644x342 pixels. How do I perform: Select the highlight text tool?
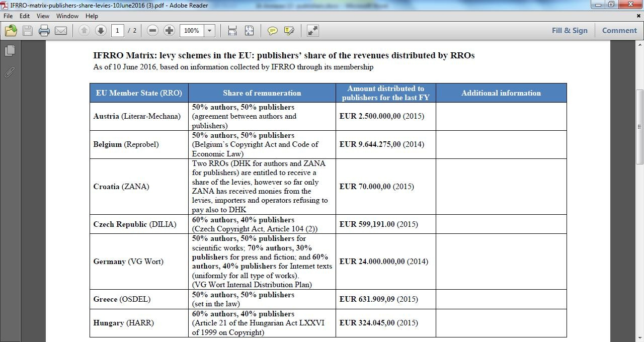click(289, 31)
